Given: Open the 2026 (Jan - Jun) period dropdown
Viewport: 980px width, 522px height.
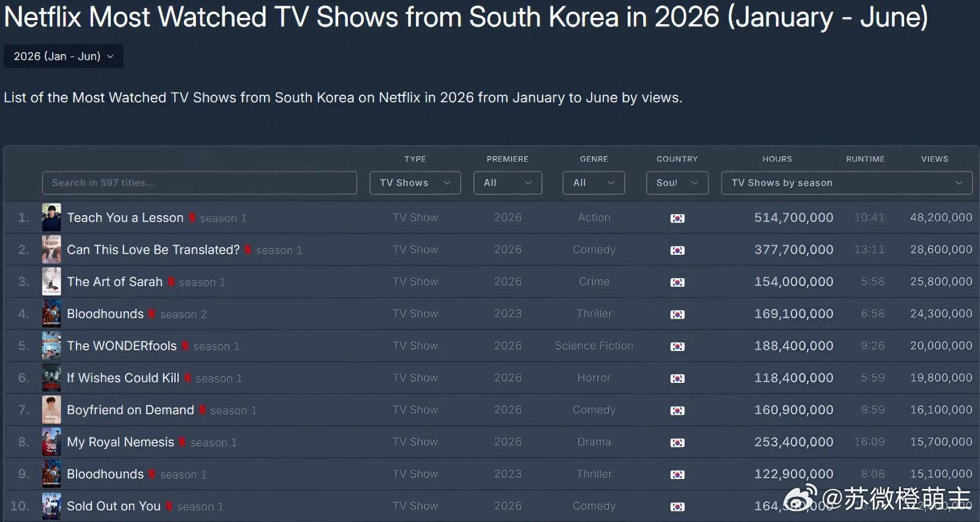Looking at the screenshot, I should point(63,56).
